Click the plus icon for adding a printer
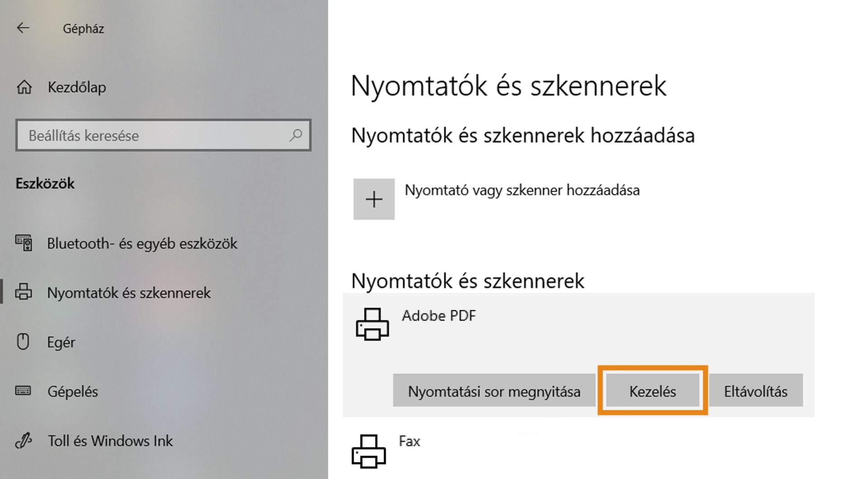Image resolution: width=868 pixels, height=479 pixels. [374, 199]
